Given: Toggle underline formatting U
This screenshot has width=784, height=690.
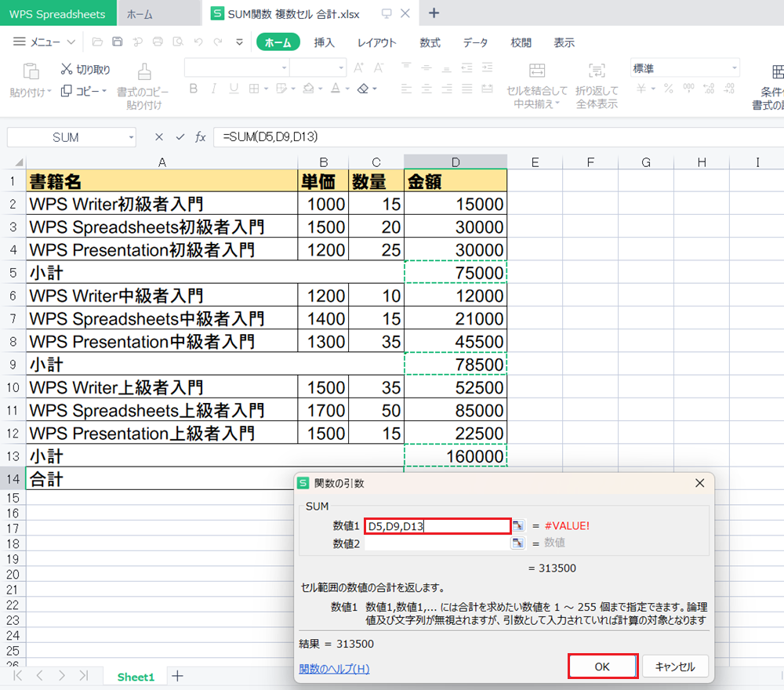Looking at the screenshot, I should pos(234,89).
